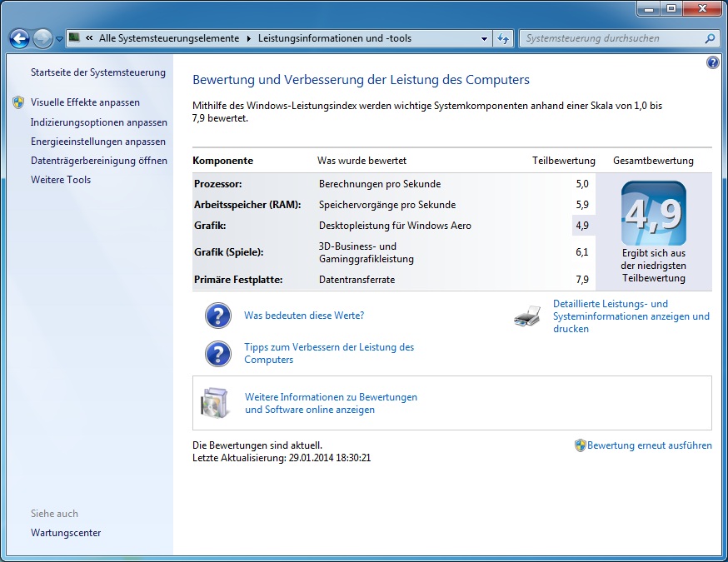Click Letzte Aktualisierung timestamp text
The image size is (728, 562).
[x=282, y=458]
